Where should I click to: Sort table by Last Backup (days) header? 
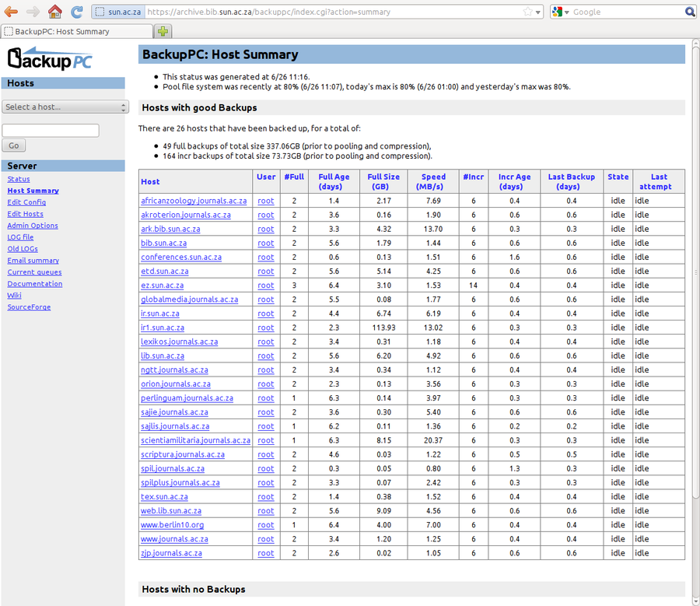tap(572, 182)
